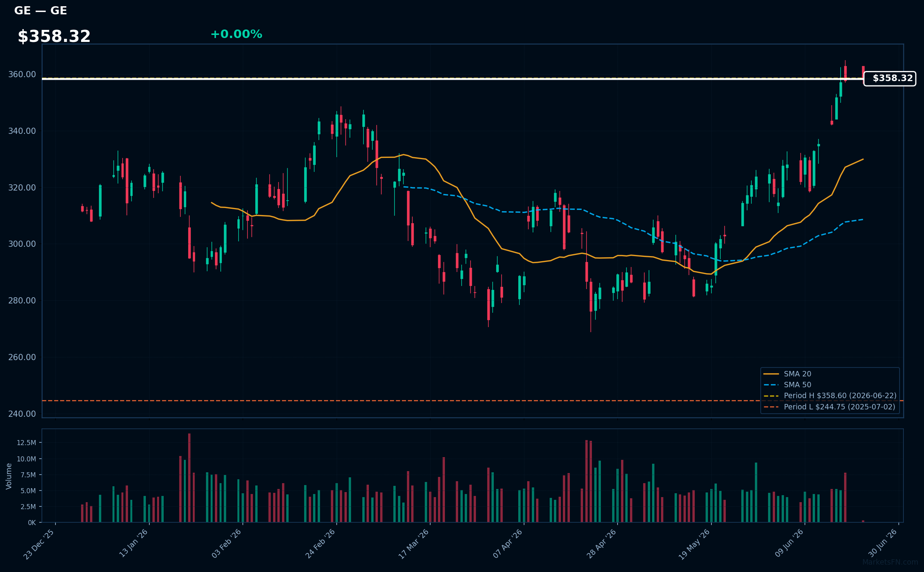Select the $358.32 headline price
Viewport: 924px width, 572px height.
tap(54, 36)
